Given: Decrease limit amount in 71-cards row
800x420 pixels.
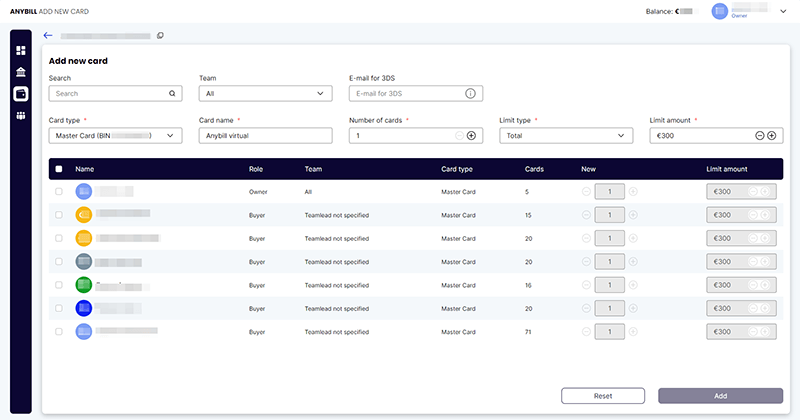Looking at the screenshot, I should click(x=753, y=332).
